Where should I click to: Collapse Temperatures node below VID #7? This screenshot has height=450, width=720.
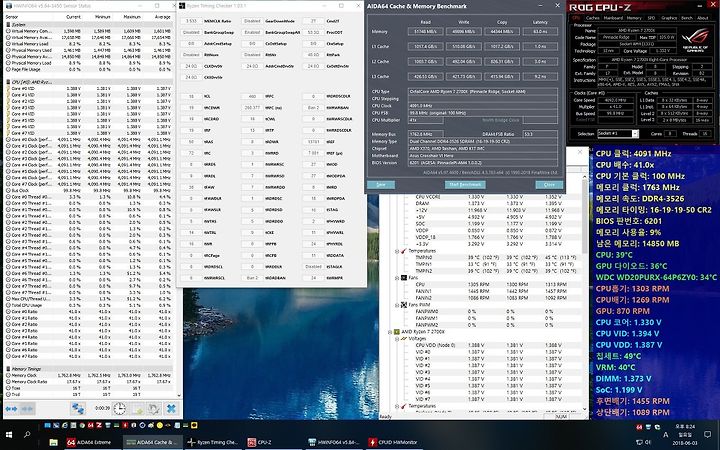point(397,406)
